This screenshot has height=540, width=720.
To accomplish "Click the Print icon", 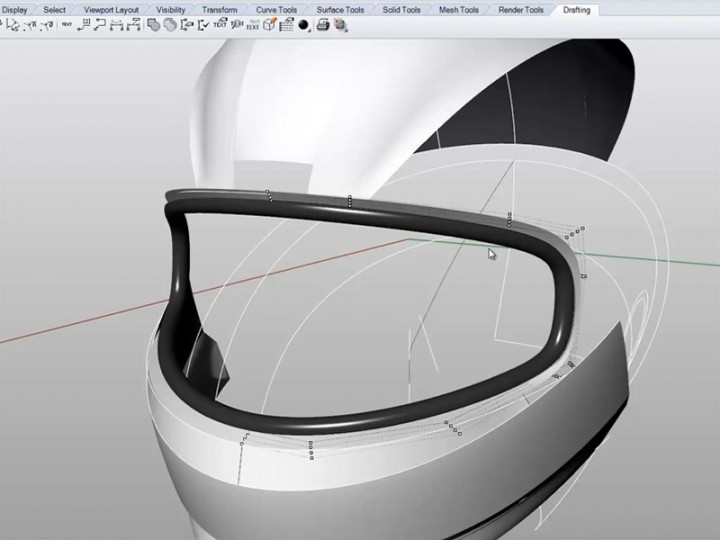I will 323,25.
